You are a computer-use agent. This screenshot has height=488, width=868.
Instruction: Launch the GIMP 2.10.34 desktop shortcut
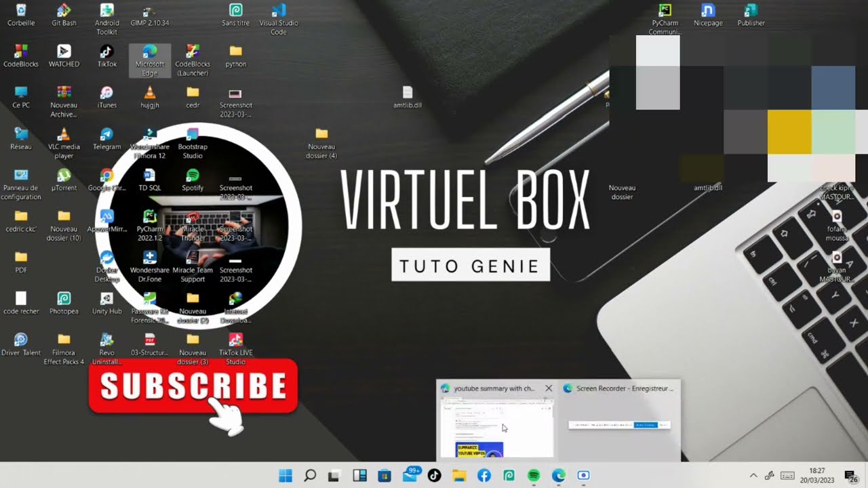click(x=149, y=16)
